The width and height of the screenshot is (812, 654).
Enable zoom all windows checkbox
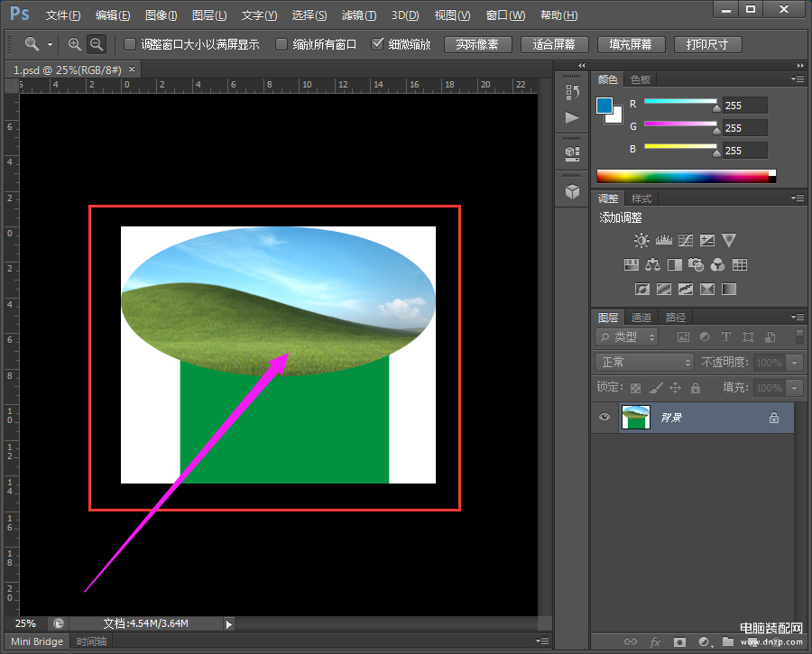(281, 44)
